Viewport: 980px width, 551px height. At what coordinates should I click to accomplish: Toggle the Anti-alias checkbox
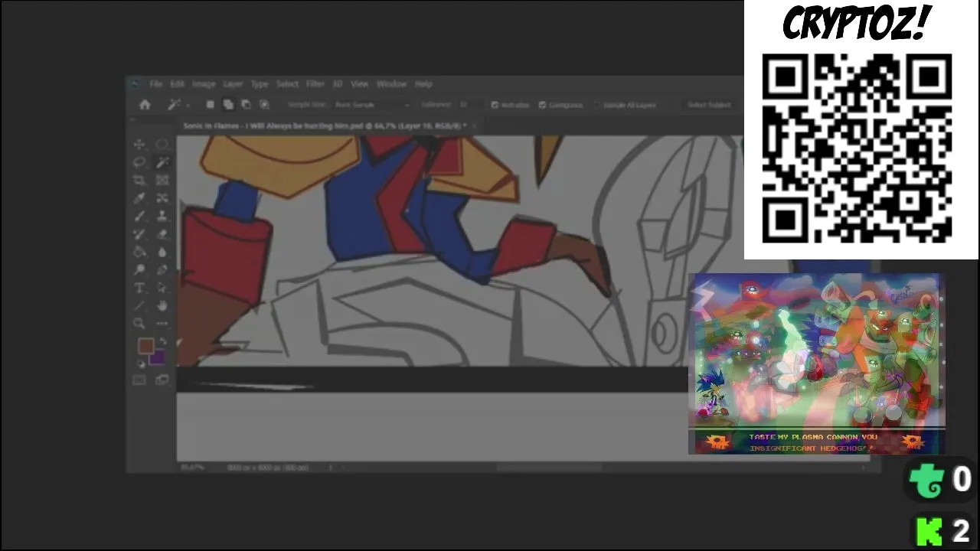(x=495, y=105)
